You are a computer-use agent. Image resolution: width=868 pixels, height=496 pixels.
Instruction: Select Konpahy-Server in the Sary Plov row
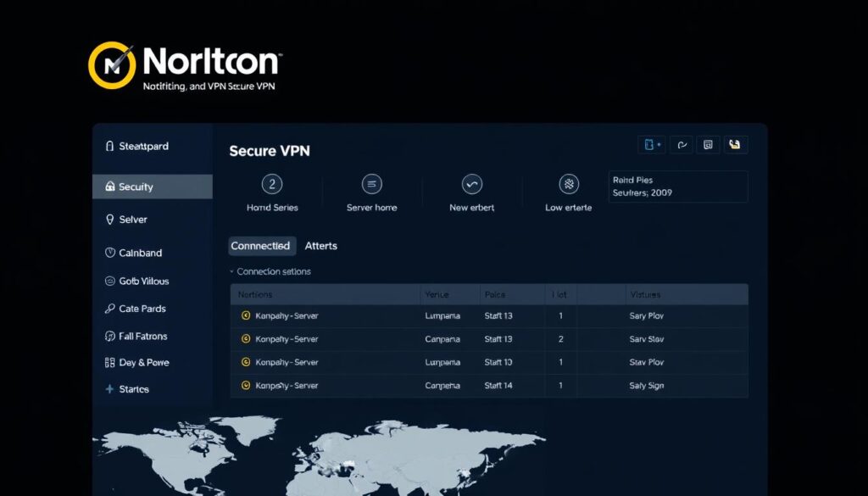pyautogui.click(x=287, y=315)
